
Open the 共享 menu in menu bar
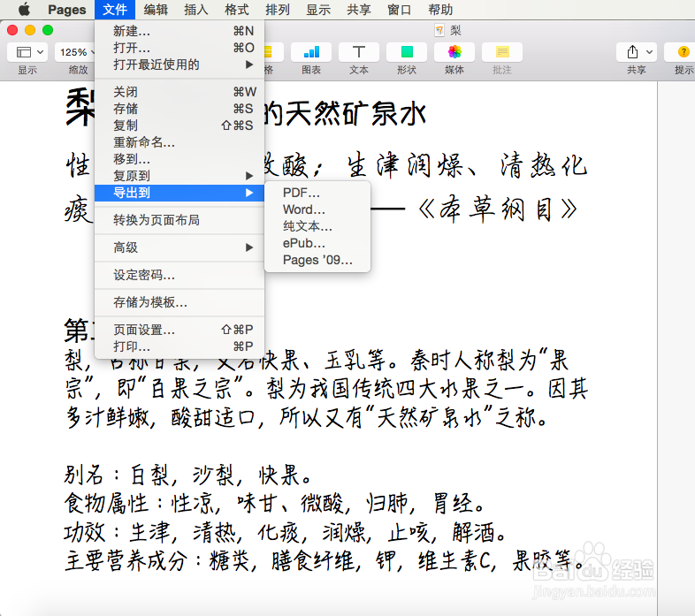(x=359, y=10)
